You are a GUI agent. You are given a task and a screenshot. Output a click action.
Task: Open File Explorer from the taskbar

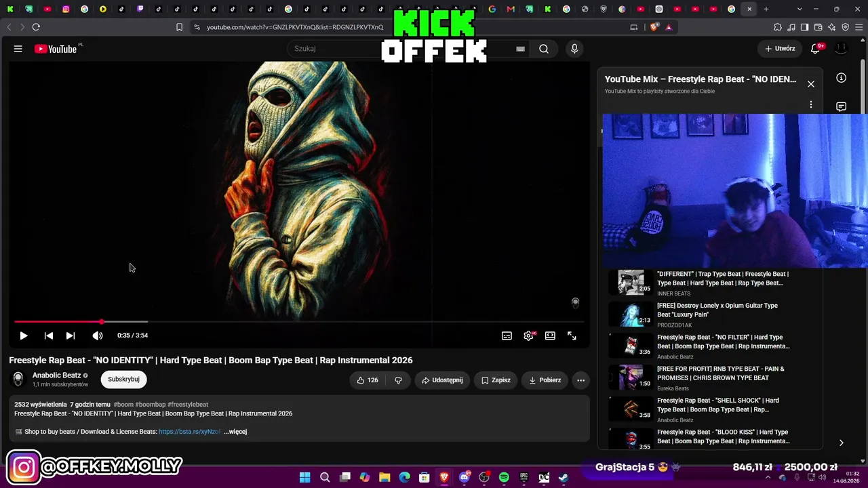(384, 477)
